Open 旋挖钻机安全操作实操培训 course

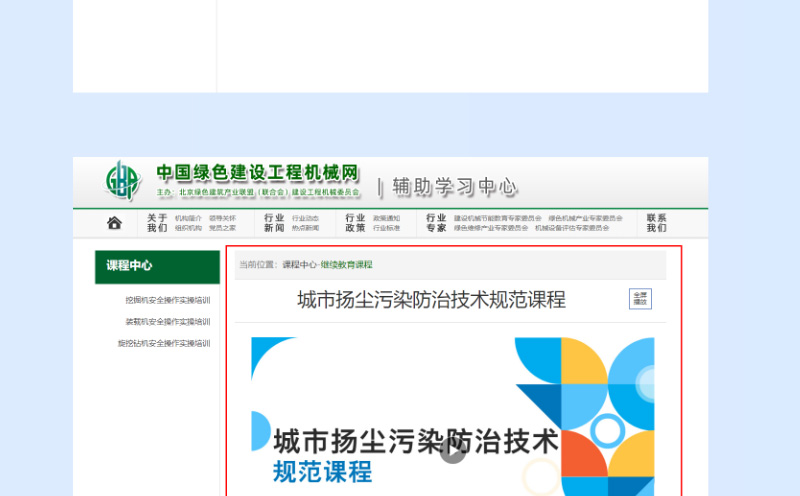[x=164, y=343]
